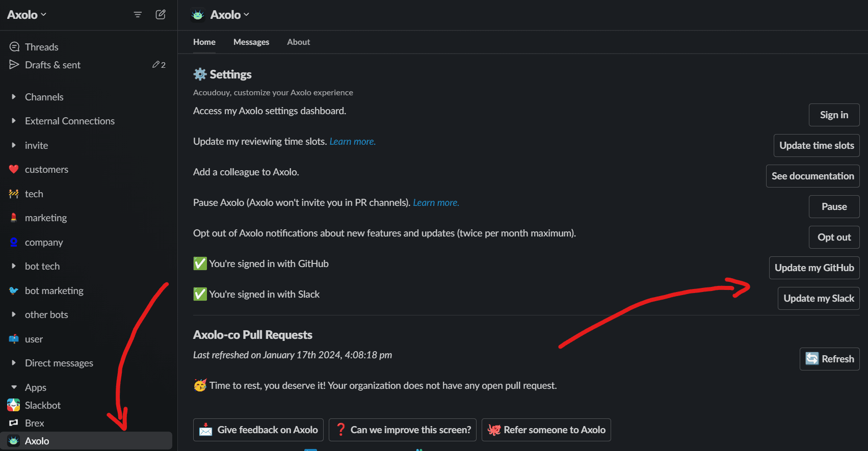Open Threads in the sidebar

pos(41,47)
